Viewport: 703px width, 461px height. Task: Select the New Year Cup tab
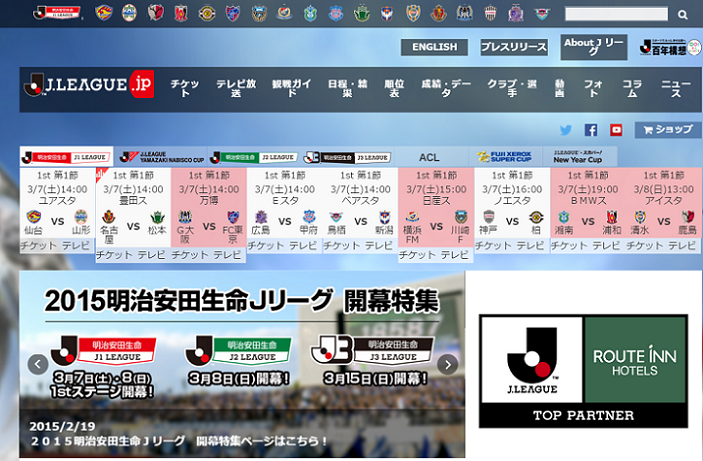(580, 157)
